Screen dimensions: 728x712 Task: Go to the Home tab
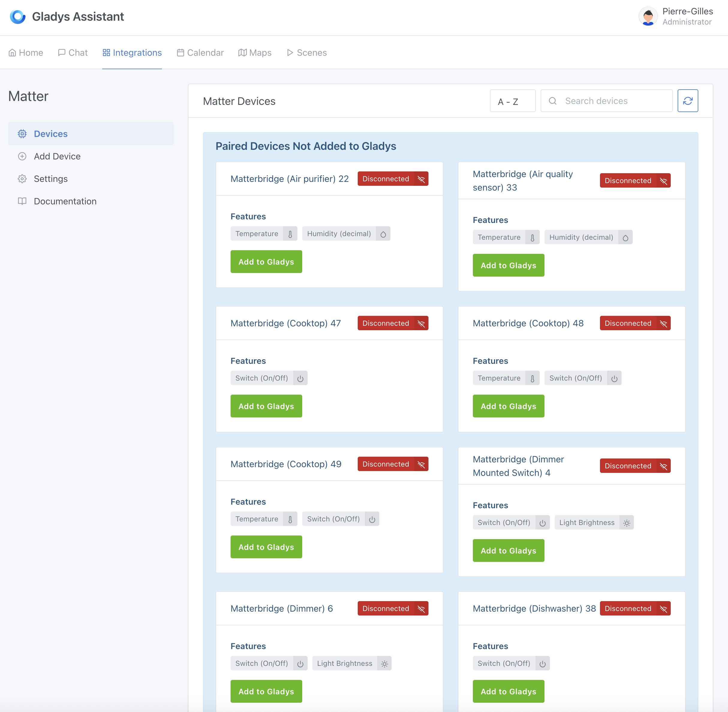click(26, 53)
